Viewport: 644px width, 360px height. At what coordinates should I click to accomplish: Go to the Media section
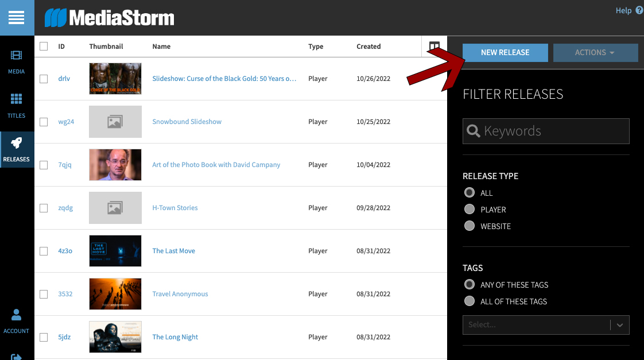(x=17, y=62)
